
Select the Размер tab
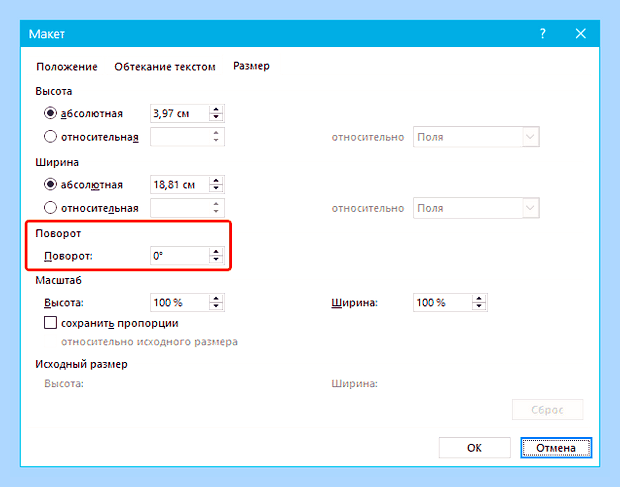[x=251, y=66]
